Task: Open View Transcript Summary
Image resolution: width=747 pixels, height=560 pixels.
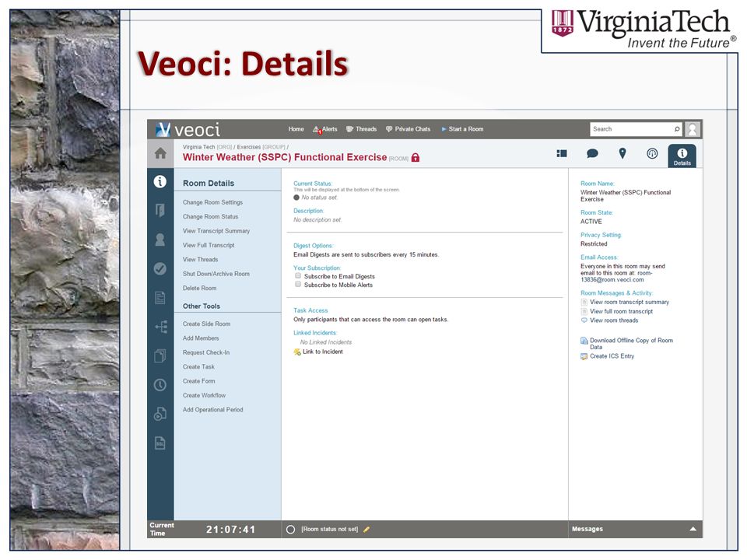Action: click(216, 231)
